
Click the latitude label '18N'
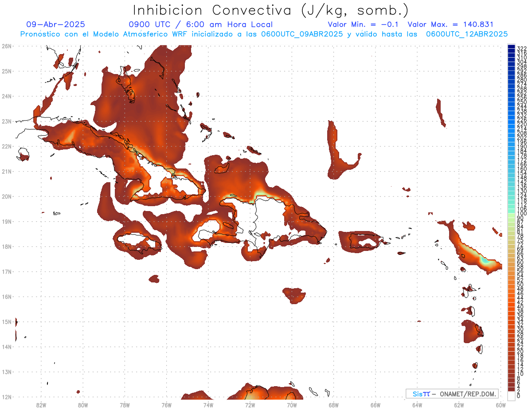tap(7, 247)
